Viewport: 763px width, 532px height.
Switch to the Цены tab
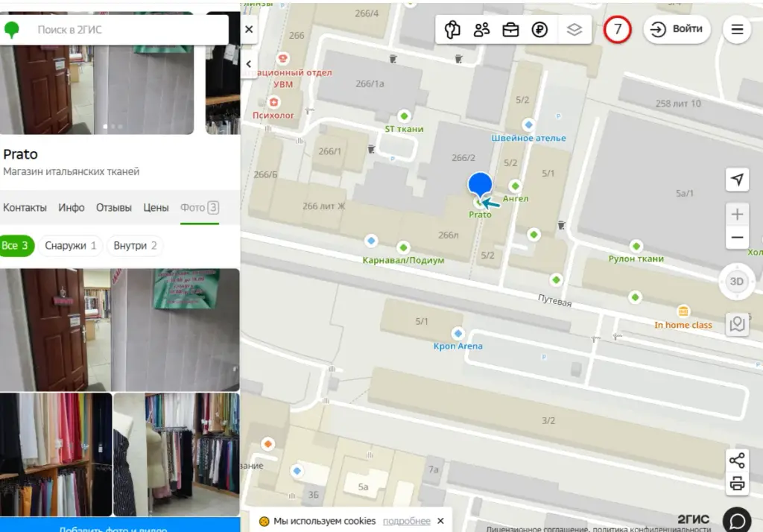tap(156, 208)
